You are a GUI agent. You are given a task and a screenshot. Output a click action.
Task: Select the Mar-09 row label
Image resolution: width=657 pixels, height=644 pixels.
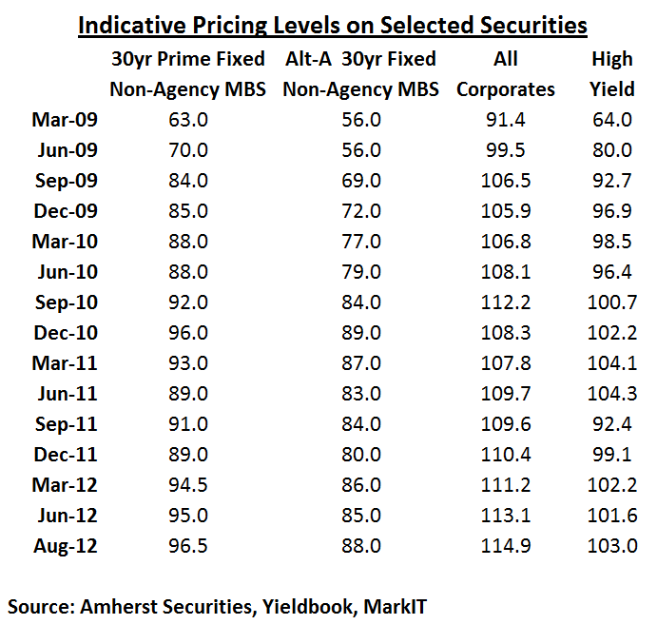click(65, 120)
